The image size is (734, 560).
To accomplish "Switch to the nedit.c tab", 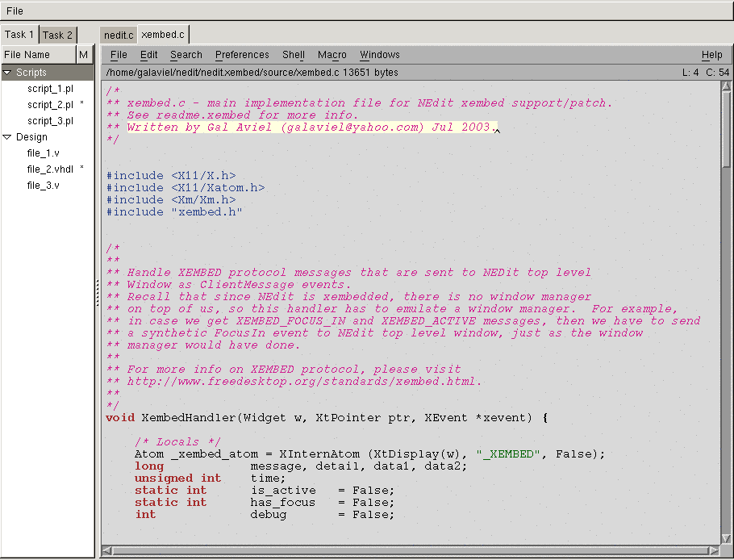I will (x=119, y=36).
